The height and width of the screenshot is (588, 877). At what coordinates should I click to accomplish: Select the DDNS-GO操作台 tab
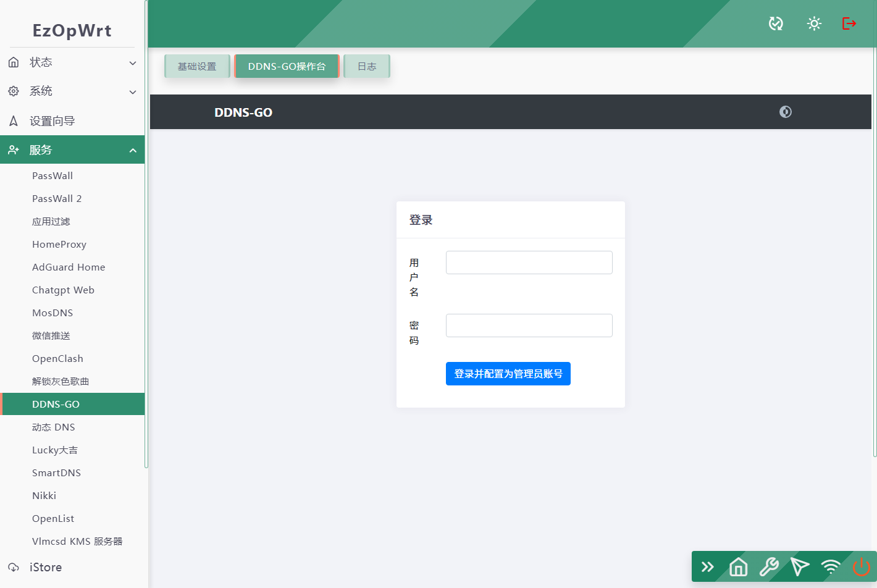click(x=287, y=66)
